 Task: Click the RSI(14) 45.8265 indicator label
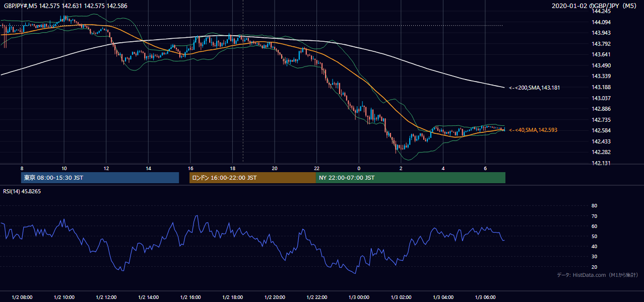(x=22, y=191)
